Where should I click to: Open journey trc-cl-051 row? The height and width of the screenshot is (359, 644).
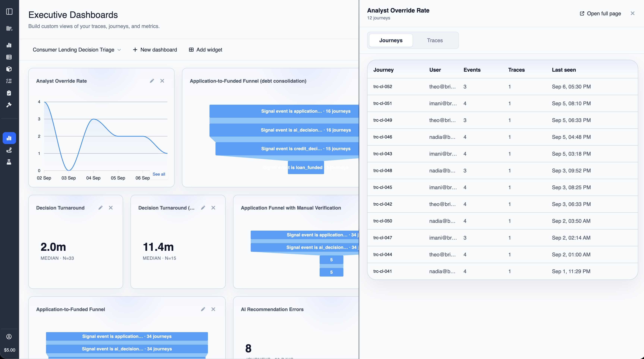pyautogui.click(x=502, y=103)
